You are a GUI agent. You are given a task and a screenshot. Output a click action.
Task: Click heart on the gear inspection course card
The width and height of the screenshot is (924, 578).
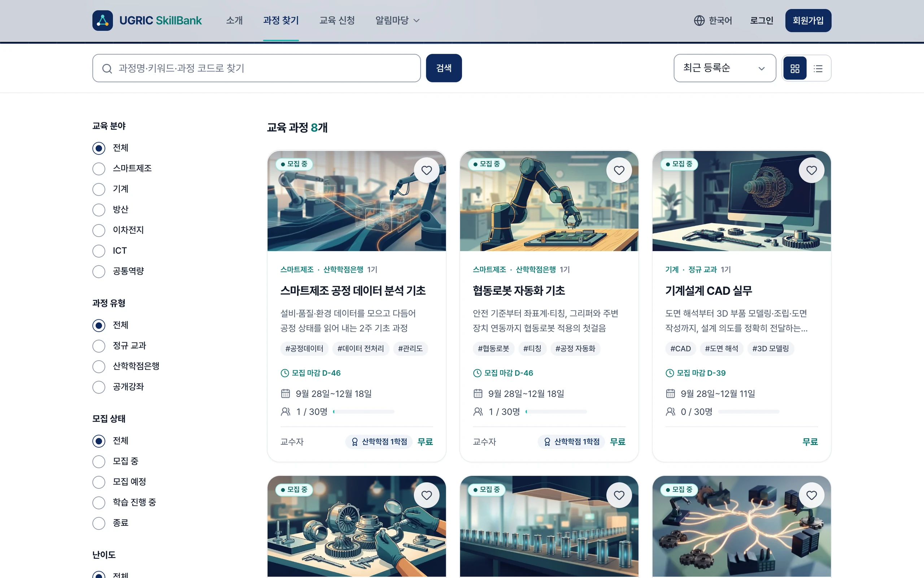(x=427, y=495)
